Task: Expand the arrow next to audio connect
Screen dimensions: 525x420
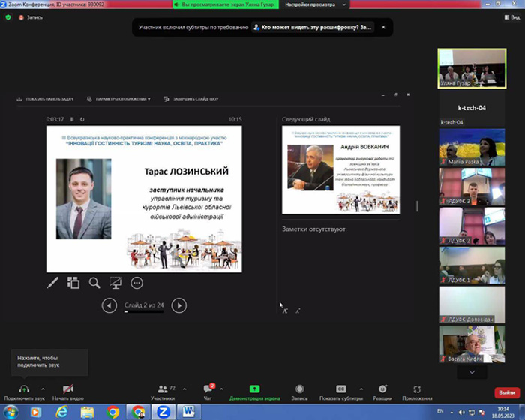Action: [43, 388]
